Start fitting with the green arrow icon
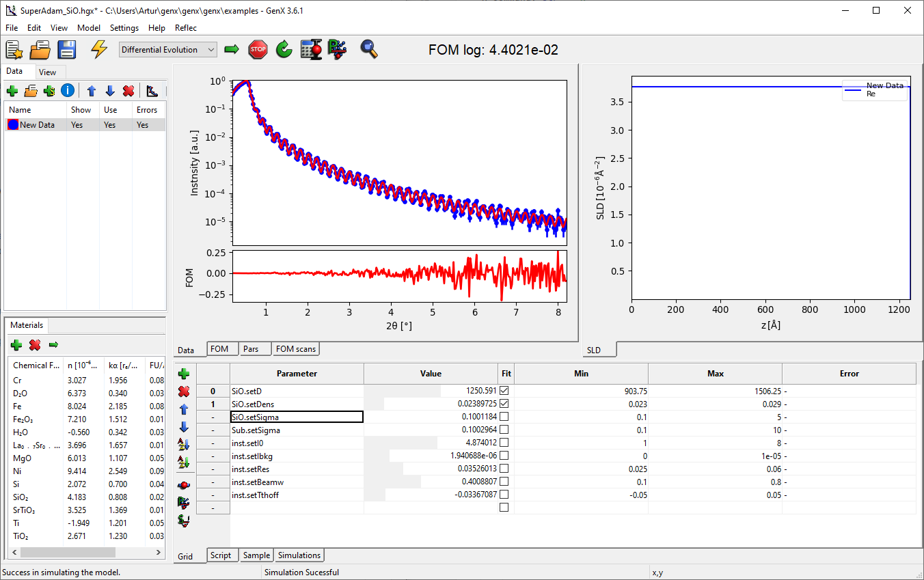 [x=232, y=49]
